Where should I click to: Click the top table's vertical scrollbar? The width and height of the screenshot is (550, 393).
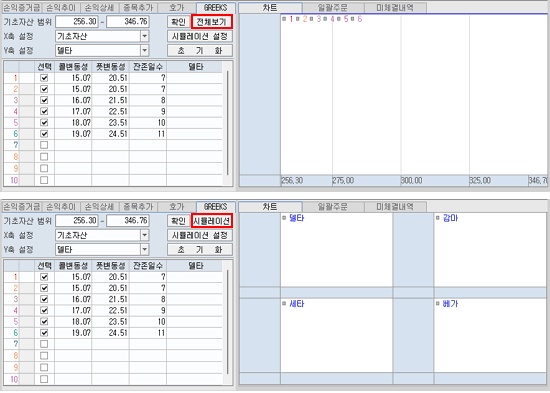[x=228, y=123]
